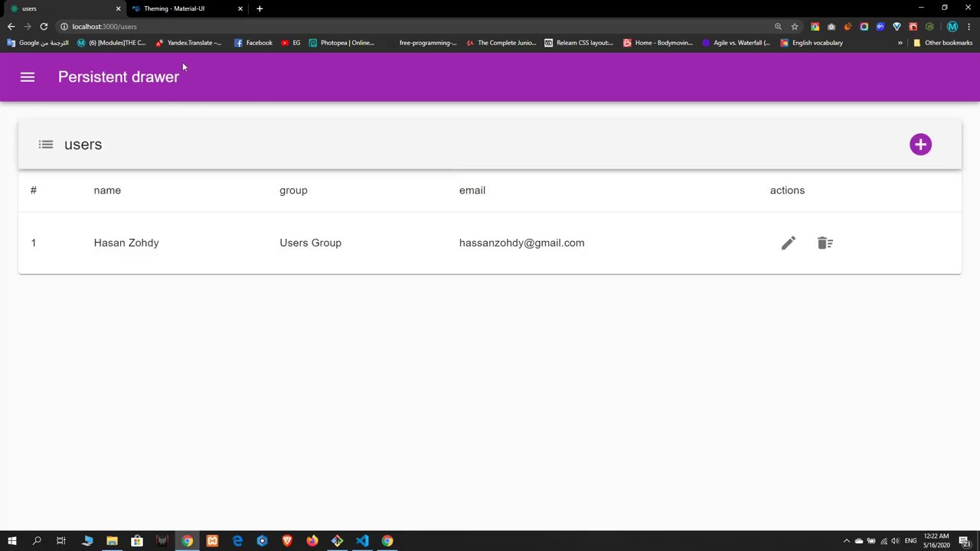Open The Complete Junior bookmark

(x=501, y=43)
